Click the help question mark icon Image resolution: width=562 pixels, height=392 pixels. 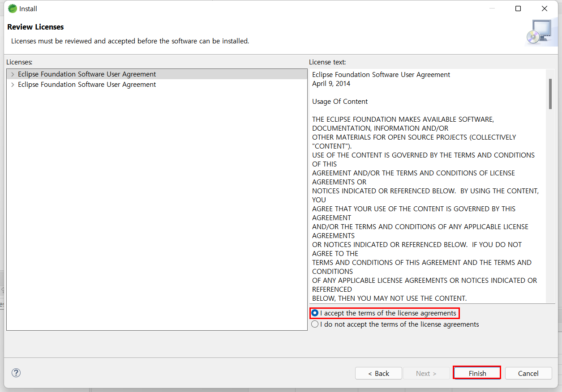(x=16, y=373)
